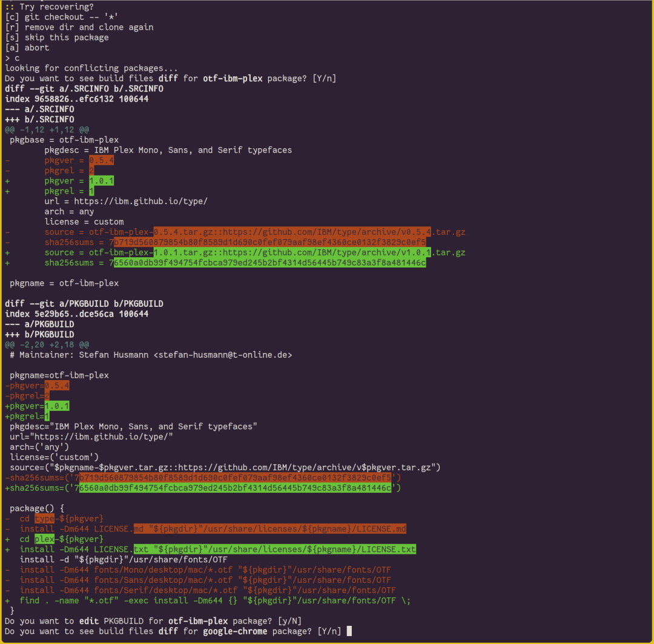Click the '[c] git checkout' recovery option line

(62, 17)
